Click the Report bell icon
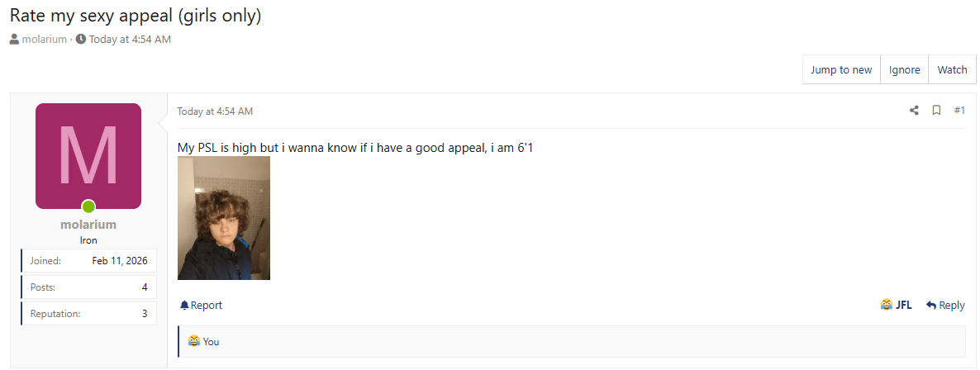 coord(184,306)
